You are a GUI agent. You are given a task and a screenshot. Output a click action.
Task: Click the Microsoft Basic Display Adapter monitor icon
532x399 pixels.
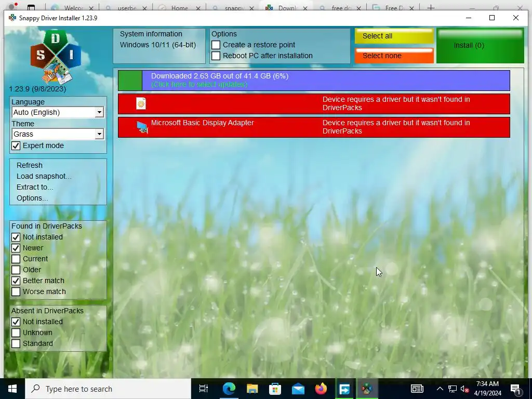click(142, 127)
